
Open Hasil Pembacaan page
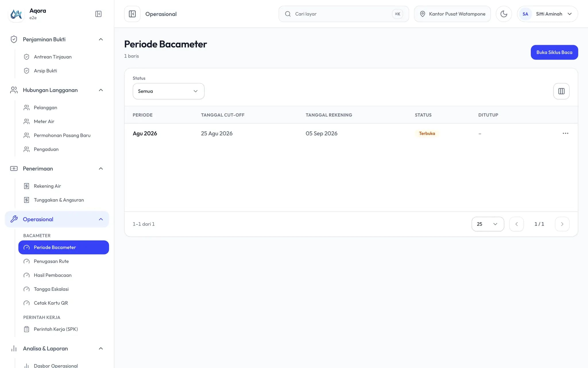(63, 275)
